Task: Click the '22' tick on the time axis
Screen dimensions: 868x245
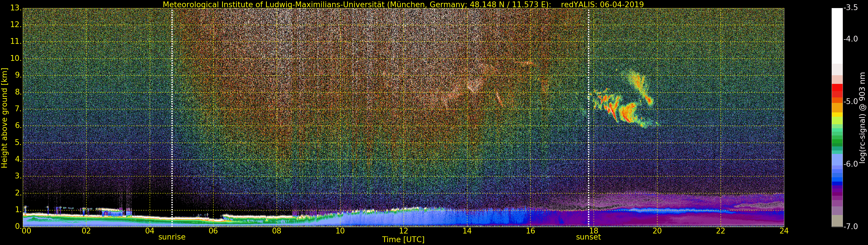Action: point(720,231)
